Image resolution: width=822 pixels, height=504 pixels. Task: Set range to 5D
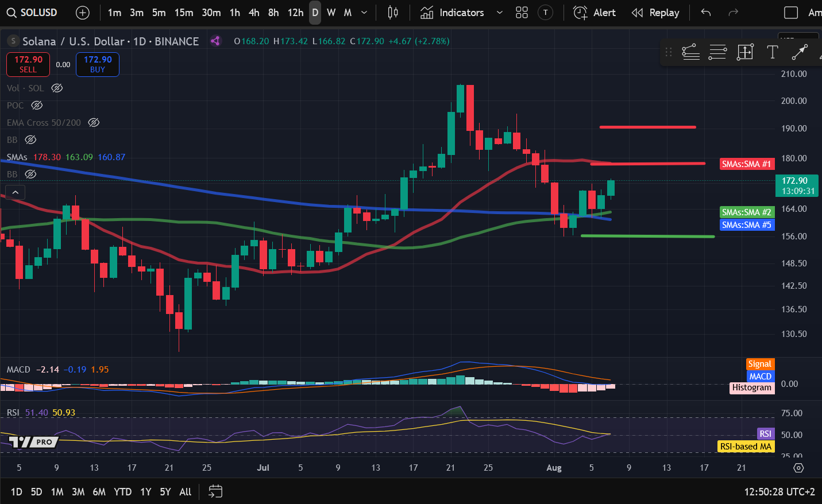[36, 491]
